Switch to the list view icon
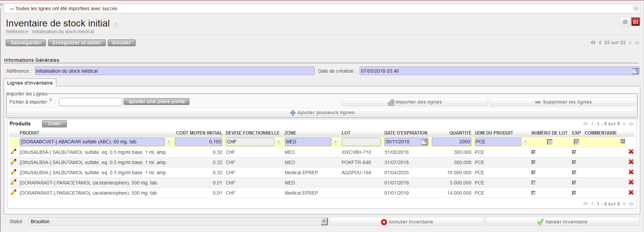Viewport: 644px width, 232px height. click(625, 22)
